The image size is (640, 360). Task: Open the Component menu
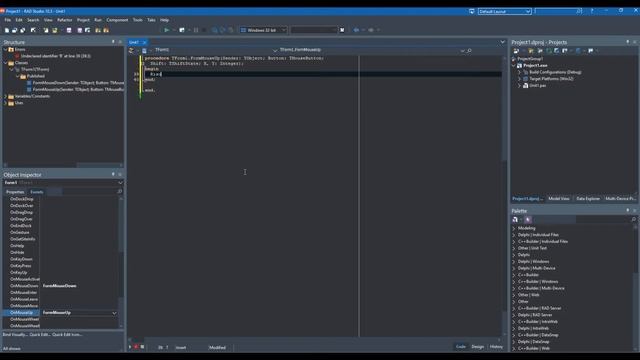point(117,20)
